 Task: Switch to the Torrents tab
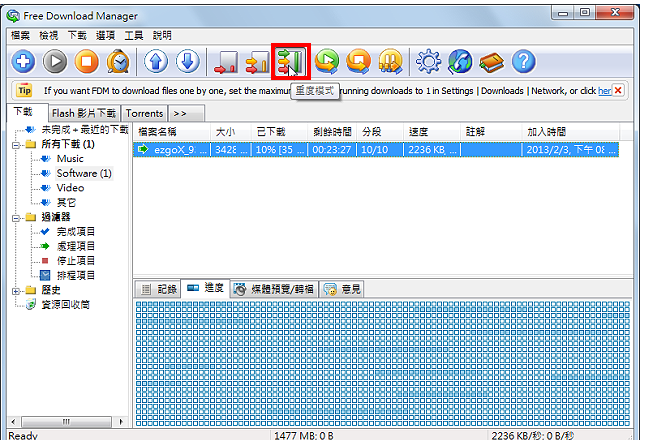click(x=144, y=113)
